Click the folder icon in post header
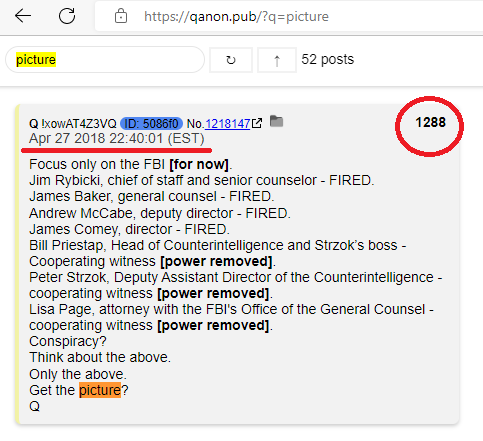The height and width of the screenshot is (441, 483). click(276, 121)
